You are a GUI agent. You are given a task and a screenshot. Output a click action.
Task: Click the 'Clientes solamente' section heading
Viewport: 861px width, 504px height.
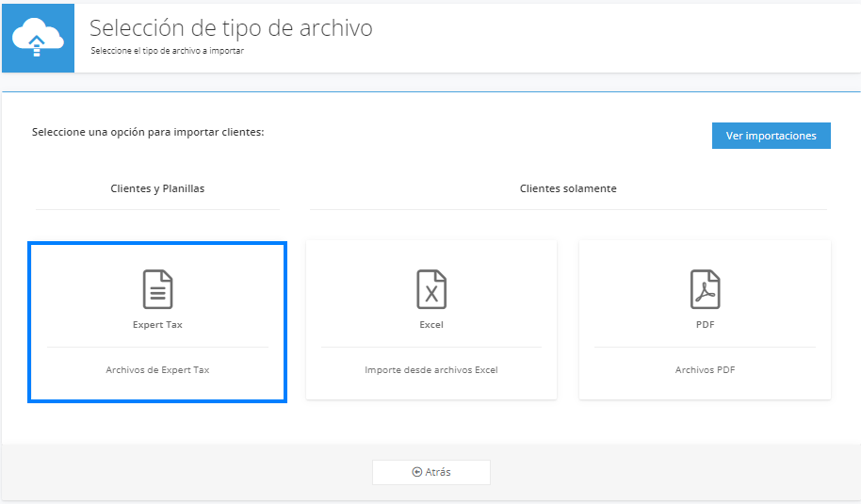click(568, 188)
